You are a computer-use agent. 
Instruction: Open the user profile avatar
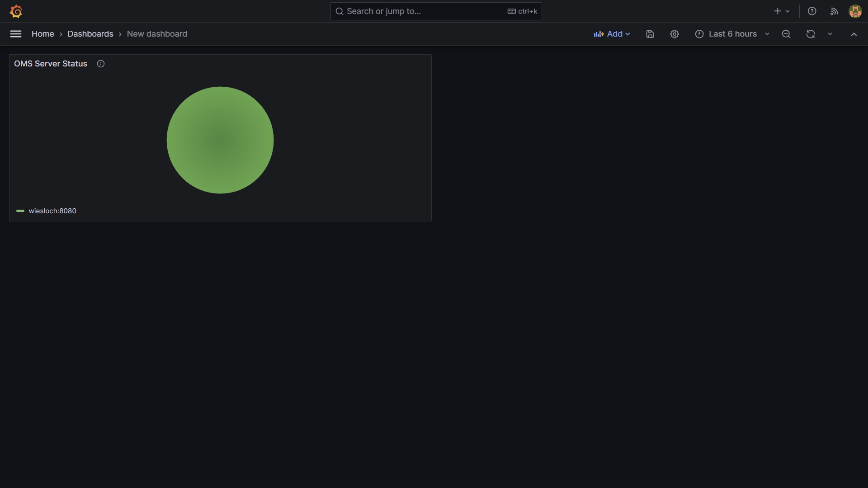pyautogui.click(x=855, y=11)
